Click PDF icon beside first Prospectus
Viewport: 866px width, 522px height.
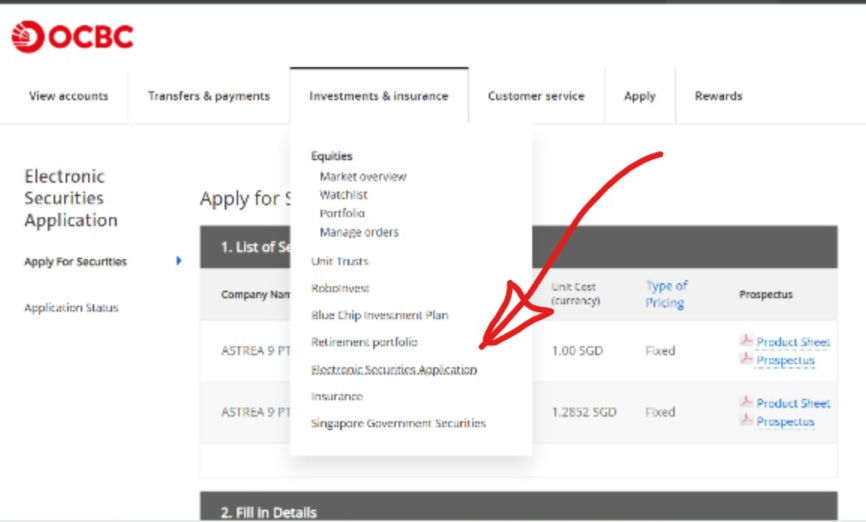point(746,358)
